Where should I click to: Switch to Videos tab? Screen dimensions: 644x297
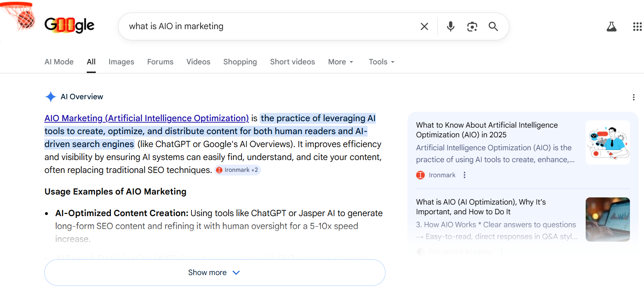[198, 62]
